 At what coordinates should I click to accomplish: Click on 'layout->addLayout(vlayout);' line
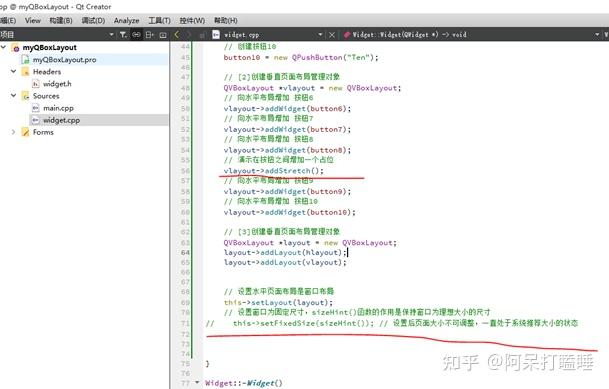click(x=285, y=263)
